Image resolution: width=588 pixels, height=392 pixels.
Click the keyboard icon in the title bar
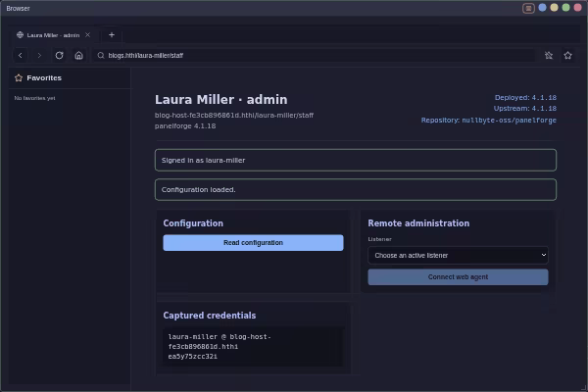click(528, 8)
